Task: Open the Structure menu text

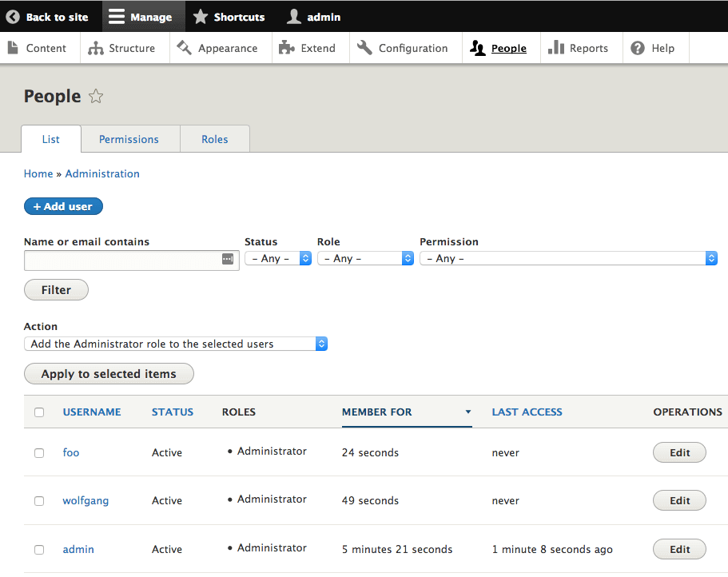Action: tap(132, 48)
